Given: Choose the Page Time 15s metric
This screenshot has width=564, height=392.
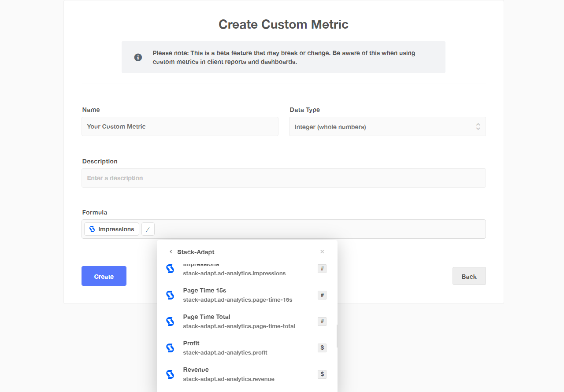Looking at the screenshot, I should (247, 295).
